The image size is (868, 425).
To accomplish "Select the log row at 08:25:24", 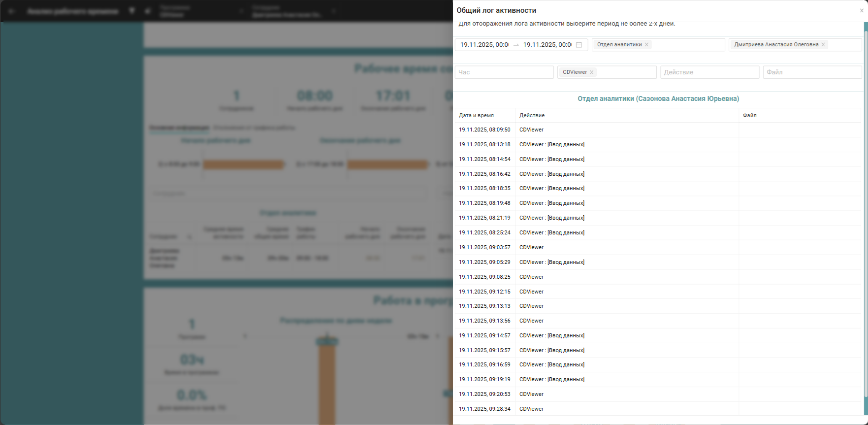I will (658, 233).
